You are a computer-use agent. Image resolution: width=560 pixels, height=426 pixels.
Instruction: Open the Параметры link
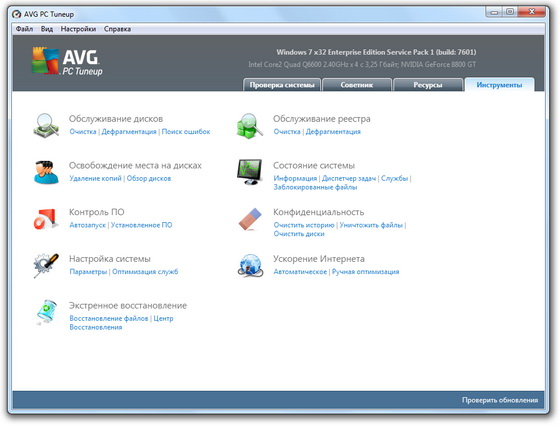click(88, 272)
